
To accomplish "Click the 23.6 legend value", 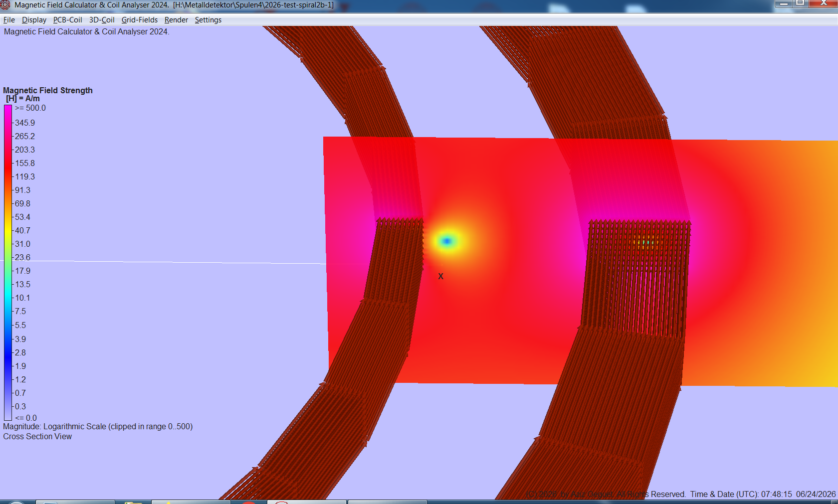I will tap(22, 257).
